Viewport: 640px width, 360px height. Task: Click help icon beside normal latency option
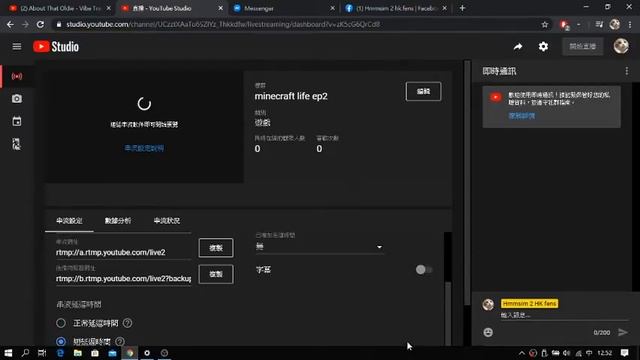(x=127, y=323)
